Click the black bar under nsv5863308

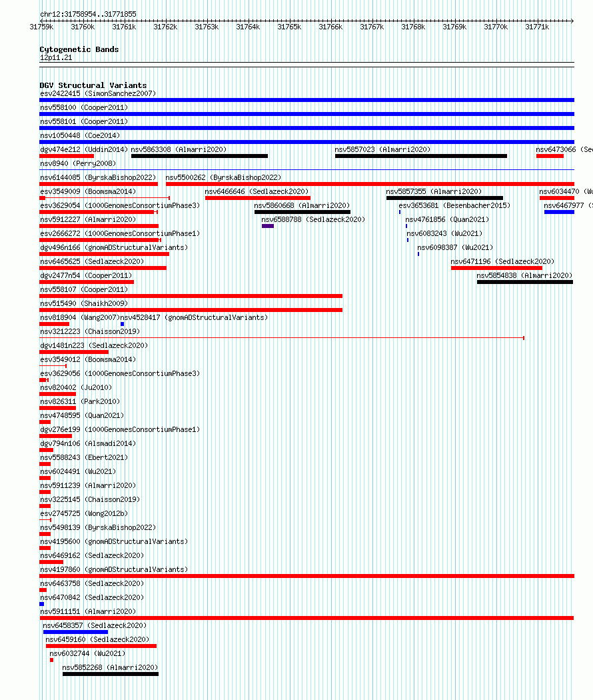[199, 156]
